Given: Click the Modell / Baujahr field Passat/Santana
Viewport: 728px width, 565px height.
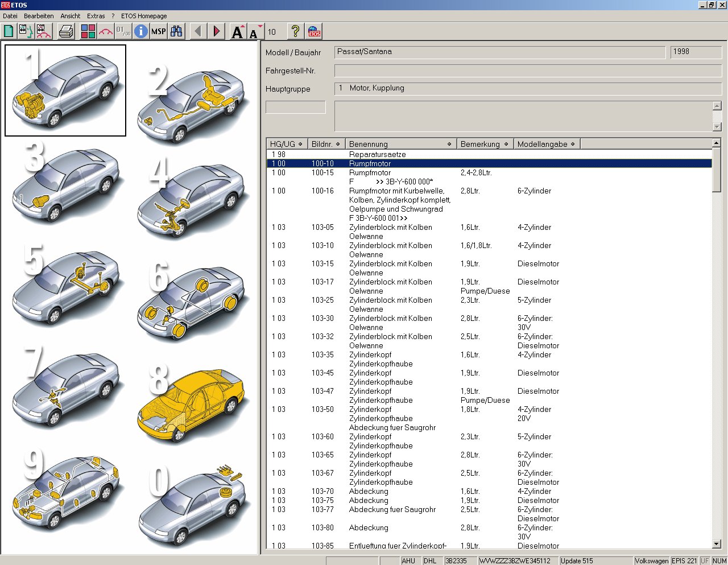Looking at the screenshot, I should click(x=500, y=52).
